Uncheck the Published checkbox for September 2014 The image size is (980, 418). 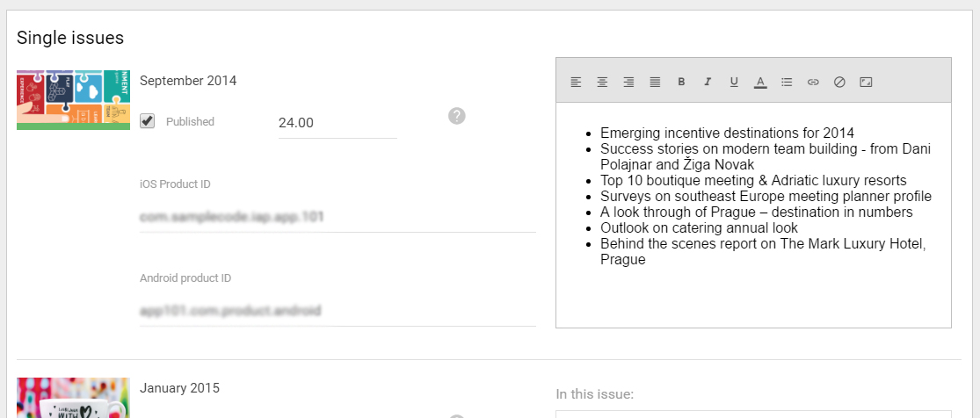(x=148, y=120)
